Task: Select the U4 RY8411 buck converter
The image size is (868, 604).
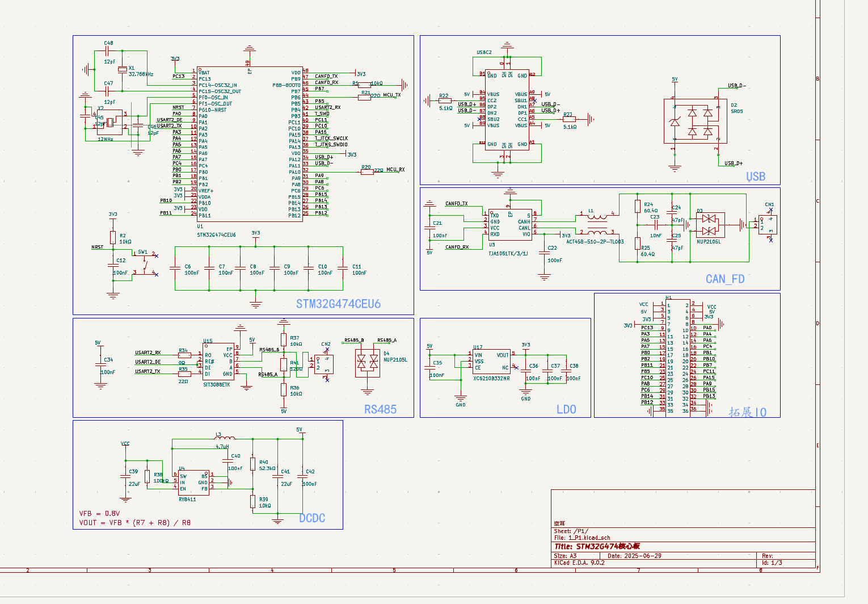Action: click(194, 482)
